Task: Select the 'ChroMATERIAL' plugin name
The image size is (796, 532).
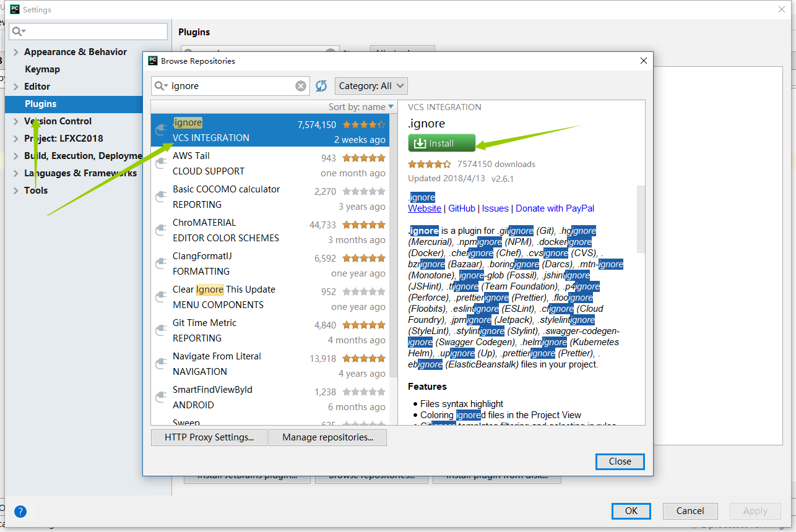Action: click(204, 223)
